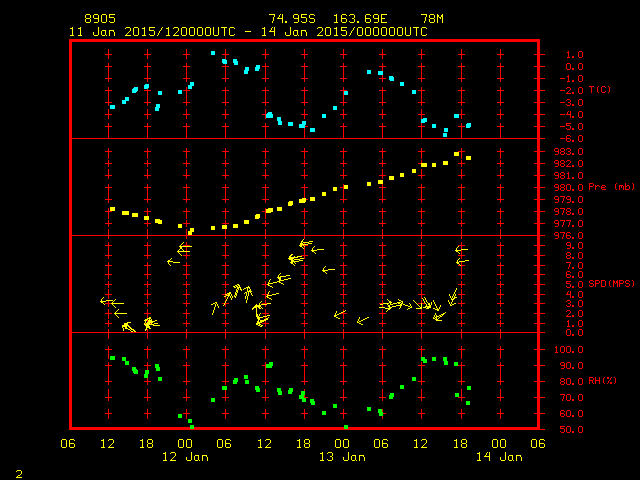Click the -4.0 temperature tick label
The image size is (640, 480).
(571, 115)
